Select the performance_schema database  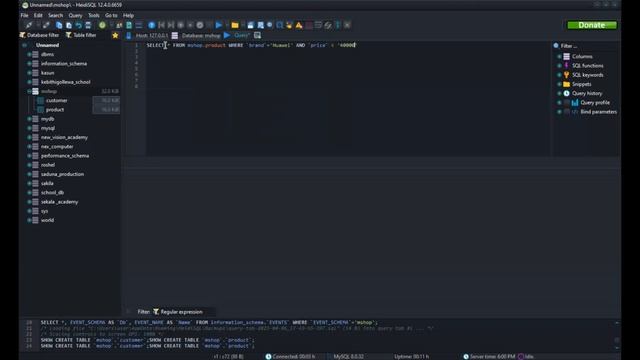[x=64, y=156]
